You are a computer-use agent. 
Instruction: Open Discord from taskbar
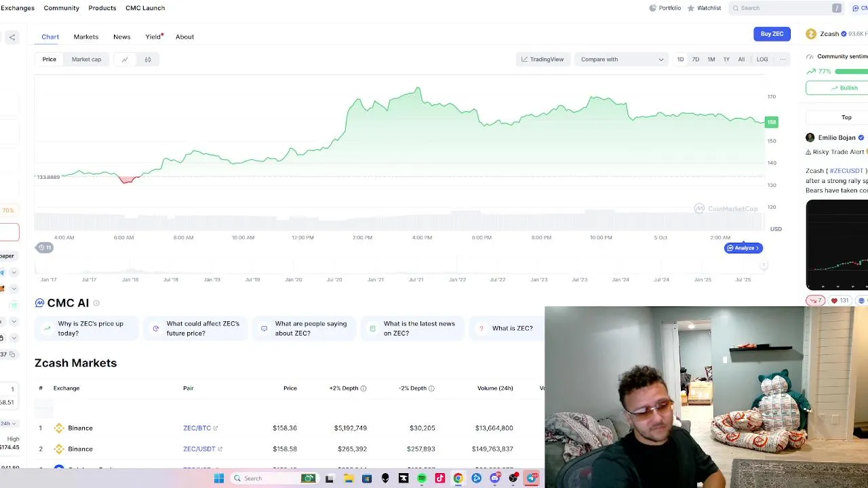pyautogui.click(x=494, y=479)
